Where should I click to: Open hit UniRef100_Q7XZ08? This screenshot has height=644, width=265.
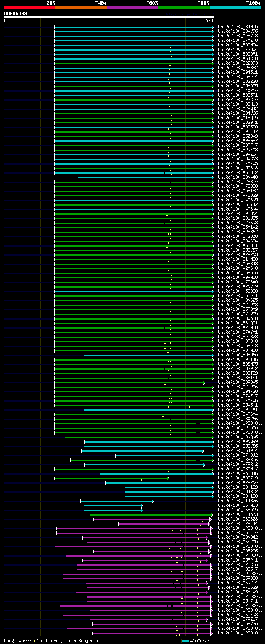[238, 40]
